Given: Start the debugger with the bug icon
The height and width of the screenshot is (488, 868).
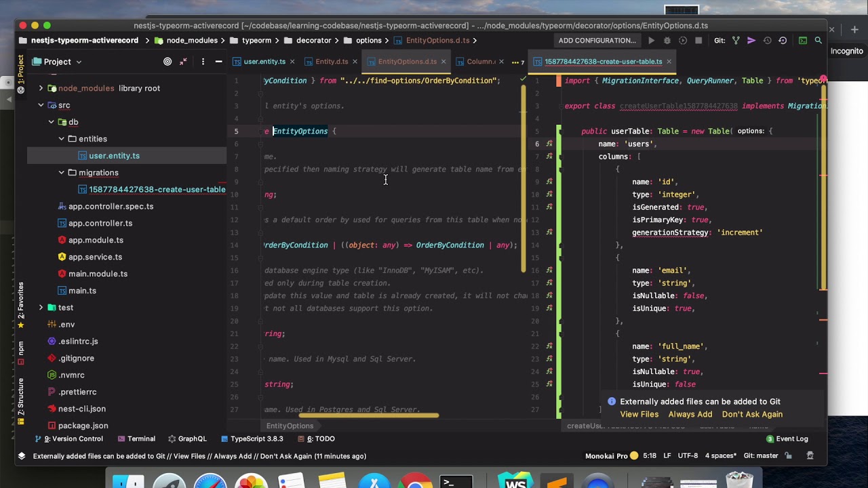Looking at the screenshot, I should click(667, 41).
